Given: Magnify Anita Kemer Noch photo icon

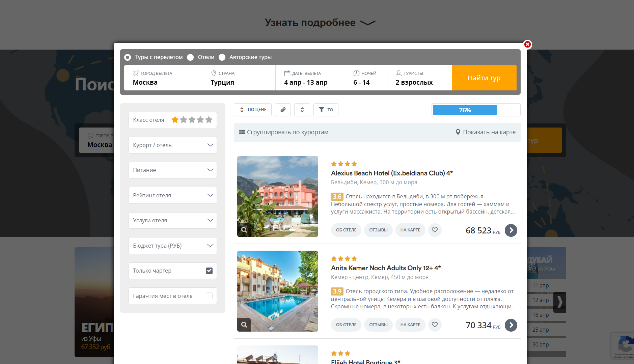Looking at the screenshot, I should coord(244,325).
